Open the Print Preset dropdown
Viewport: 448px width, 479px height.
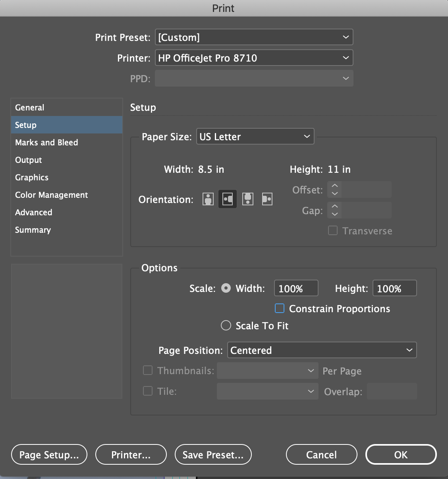(x=254, y=37)
